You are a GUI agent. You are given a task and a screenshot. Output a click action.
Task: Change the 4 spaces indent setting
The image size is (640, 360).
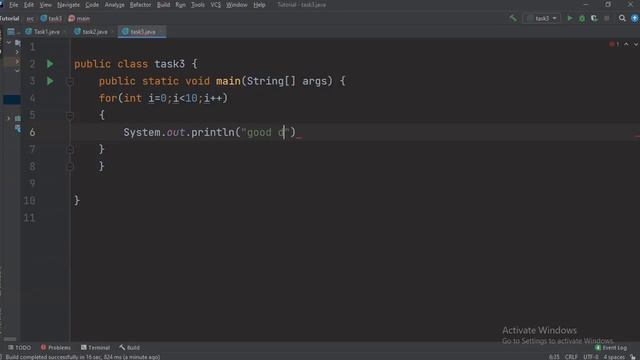[x=614, y=357]
